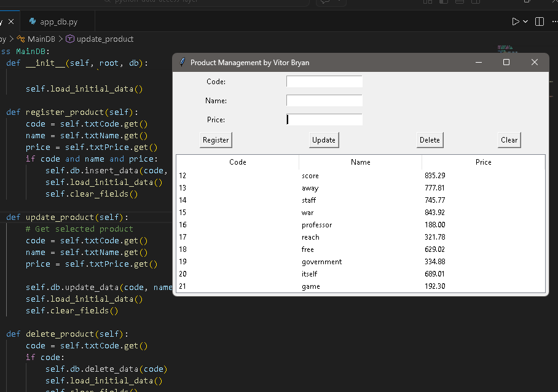The width and height of the screenshot is (558, 392).
Task: Select the row with name 'score'
Action: point(361,175)
